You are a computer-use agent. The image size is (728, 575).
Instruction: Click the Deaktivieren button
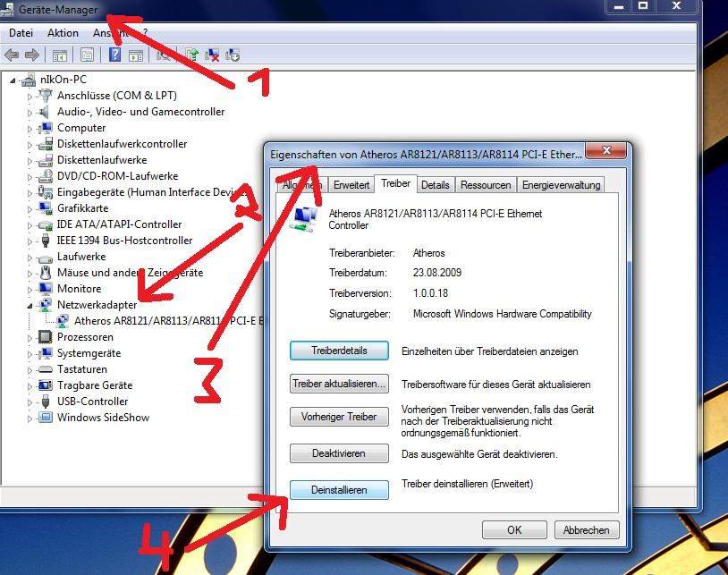point(339,453)
